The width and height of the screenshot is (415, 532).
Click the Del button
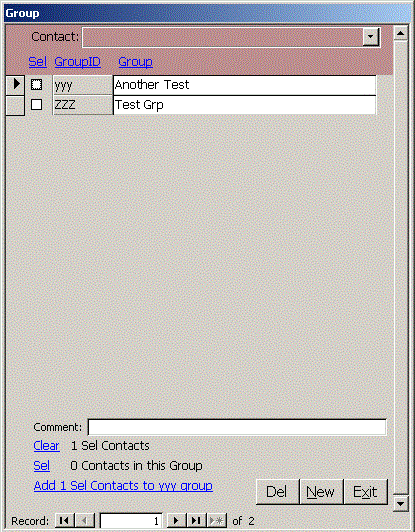277,492
